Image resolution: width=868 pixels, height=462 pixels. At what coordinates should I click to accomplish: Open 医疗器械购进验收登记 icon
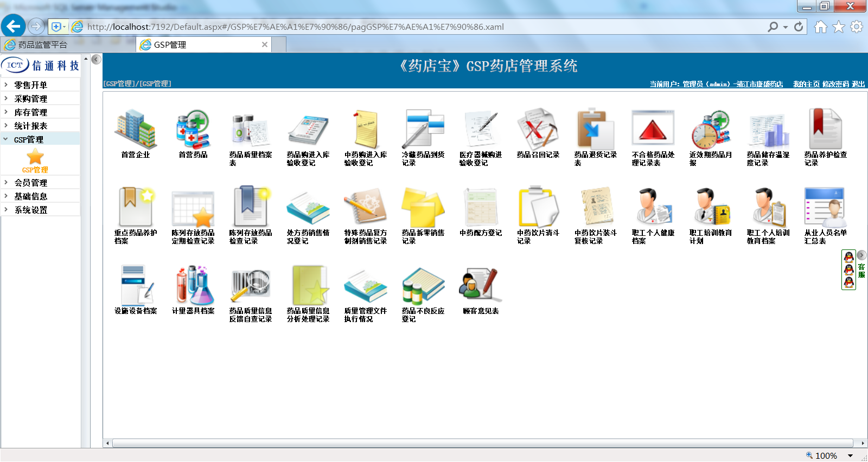pos(481,130)
